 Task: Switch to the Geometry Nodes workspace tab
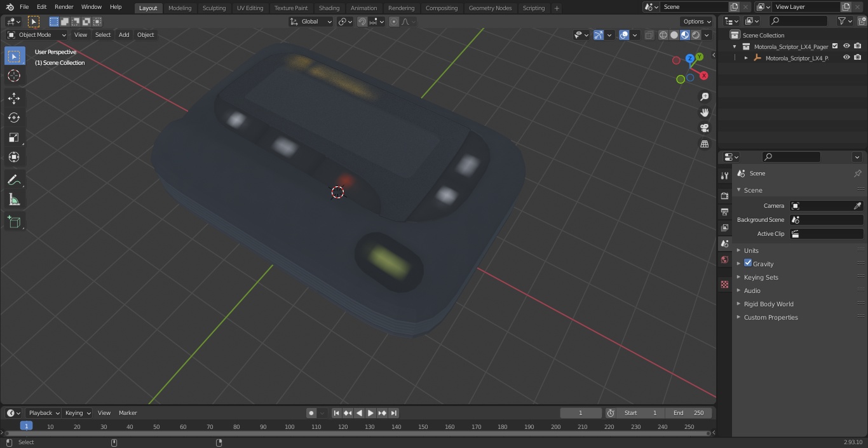[490, 8]
